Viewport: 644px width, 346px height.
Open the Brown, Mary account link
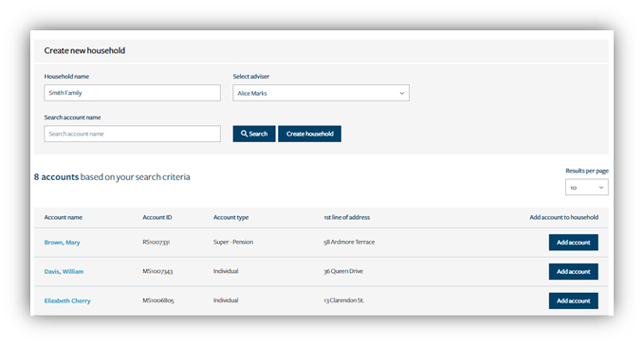tap(62, 242)
